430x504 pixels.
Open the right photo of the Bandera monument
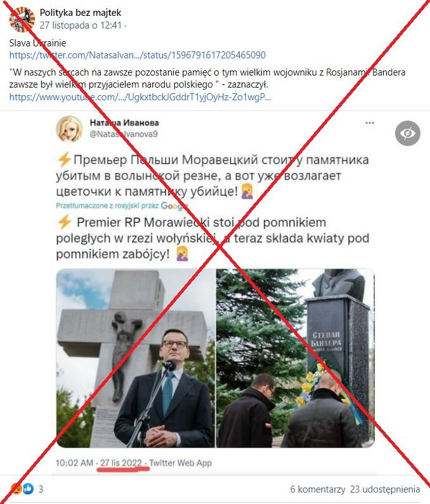(295, 358)
